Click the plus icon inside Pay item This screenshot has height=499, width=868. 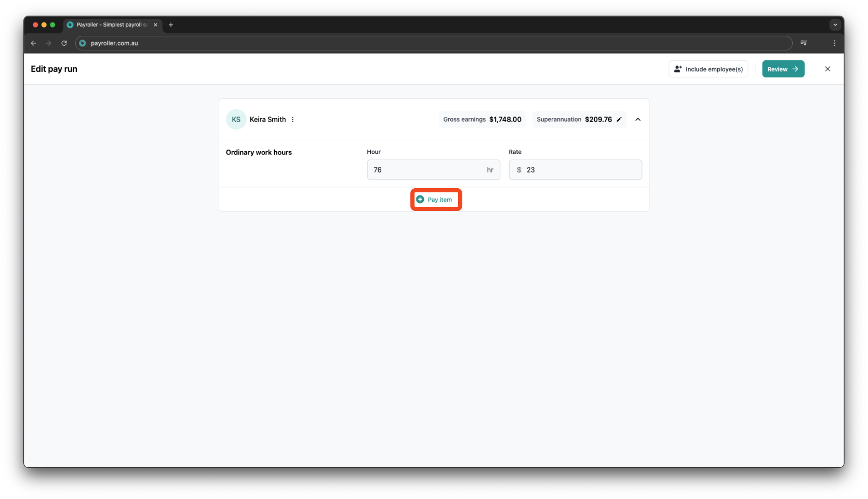[421, 199]
